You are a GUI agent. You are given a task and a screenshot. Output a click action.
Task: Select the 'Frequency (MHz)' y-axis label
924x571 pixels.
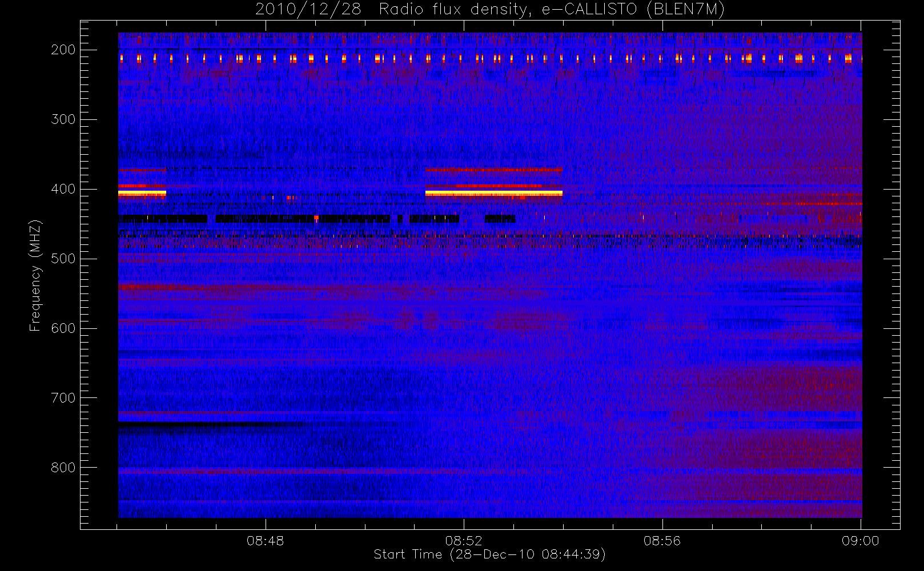[35, 276]
